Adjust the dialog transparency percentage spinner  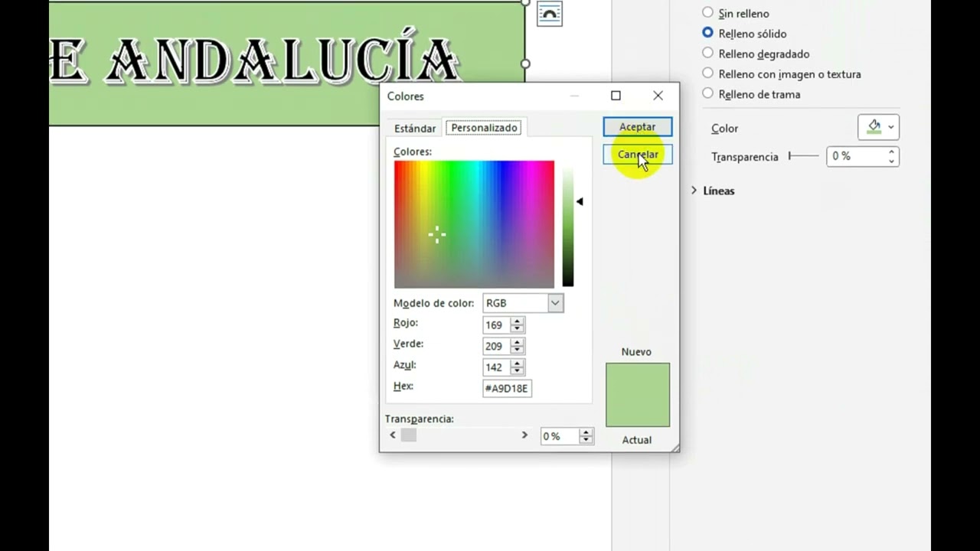click(586, 436)
